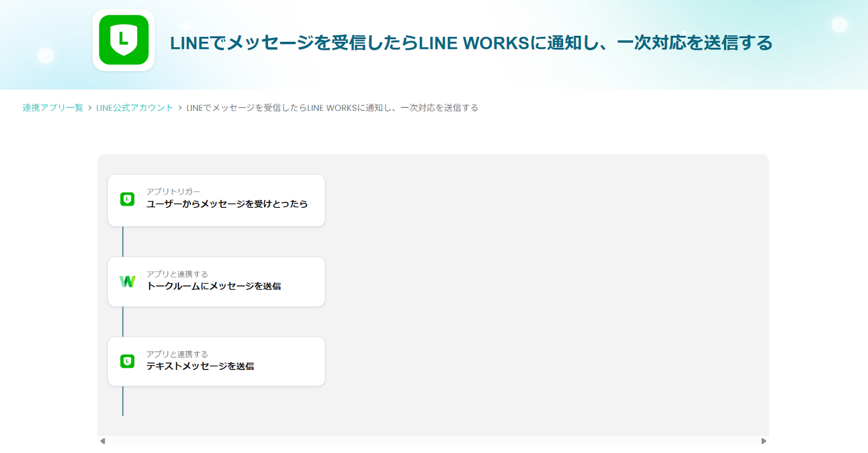868x453 pixels.
Task: Click the large LINE official account logo
Action: pos(124,40)
